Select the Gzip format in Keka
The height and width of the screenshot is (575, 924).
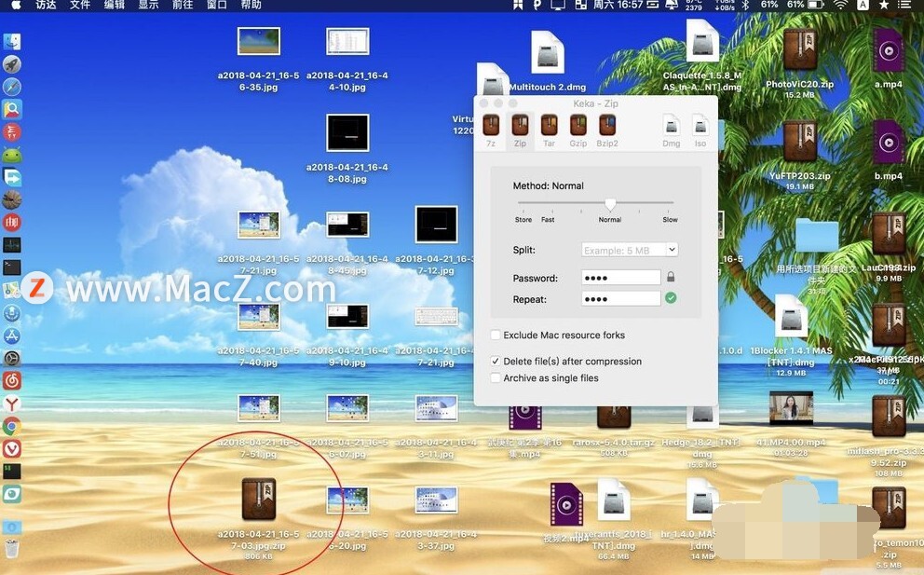(x=578, y=130)
